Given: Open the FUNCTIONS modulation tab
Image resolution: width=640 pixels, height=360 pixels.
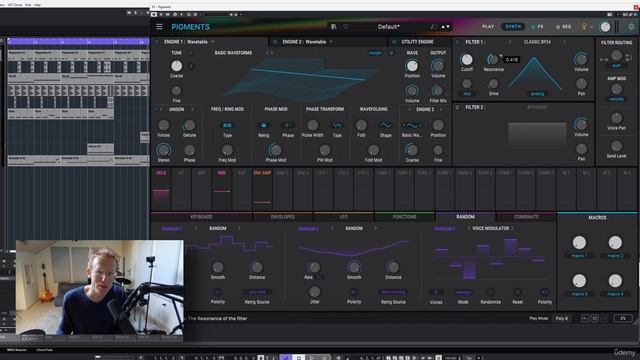Looking at the screenshot, I should click(404, 217).
